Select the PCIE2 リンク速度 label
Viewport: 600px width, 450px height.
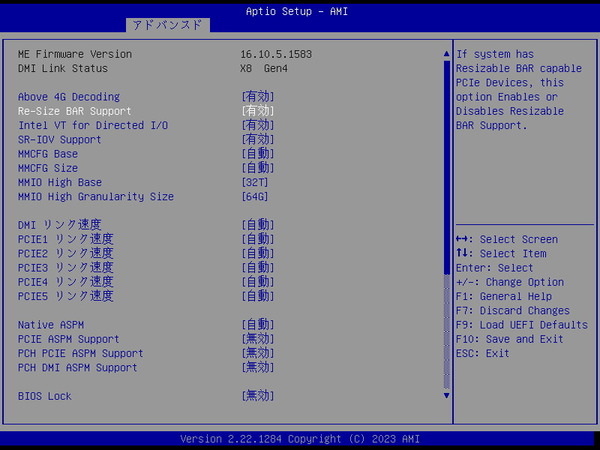[x=65, y=253]
